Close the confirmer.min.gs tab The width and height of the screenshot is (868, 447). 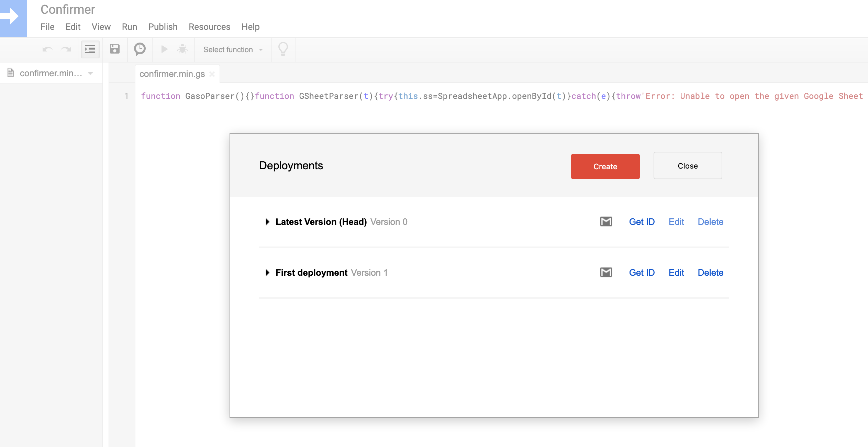click(212, 74)
